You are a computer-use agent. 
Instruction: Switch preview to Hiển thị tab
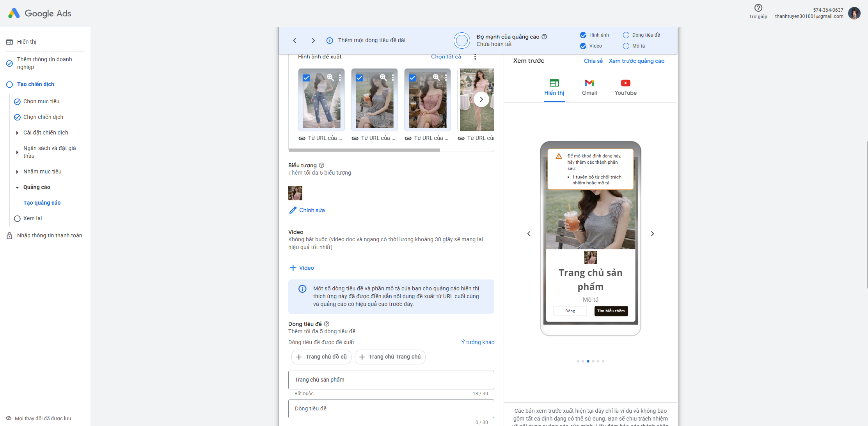pyautogui.click(x=554, y=88)
